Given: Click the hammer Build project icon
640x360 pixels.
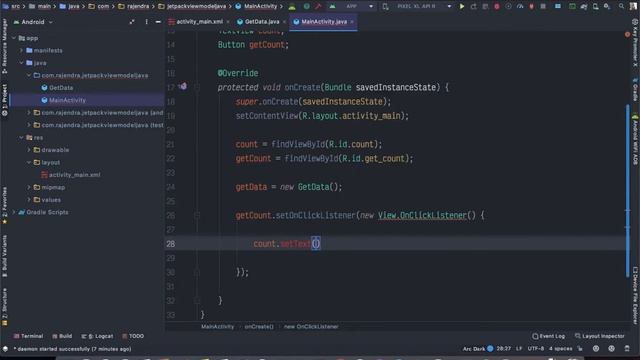Looking at the screenshot, I should pos(318,7).
